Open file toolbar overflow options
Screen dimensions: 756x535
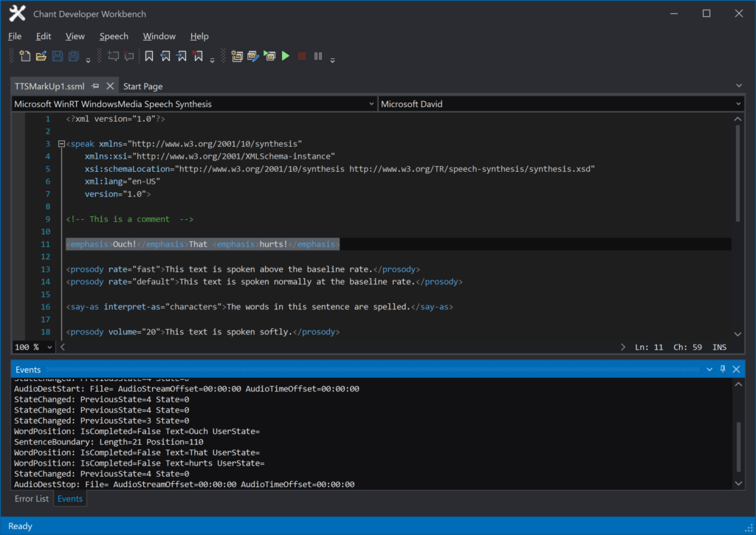89,61
